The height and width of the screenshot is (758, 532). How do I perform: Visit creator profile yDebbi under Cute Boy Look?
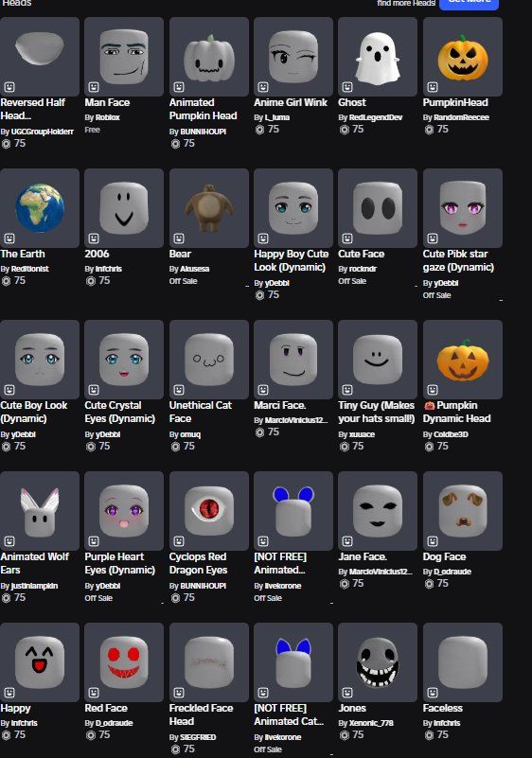tap(24, 434)
